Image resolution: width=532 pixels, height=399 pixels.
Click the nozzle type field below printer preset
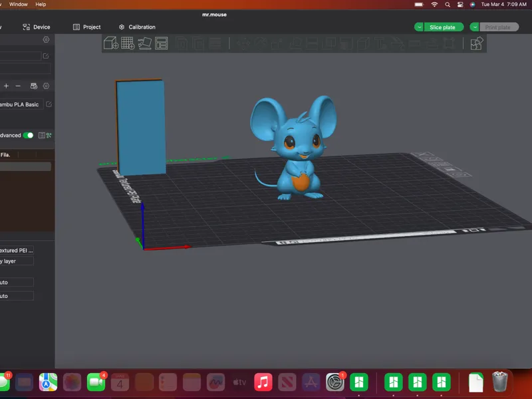pos(25,68)
